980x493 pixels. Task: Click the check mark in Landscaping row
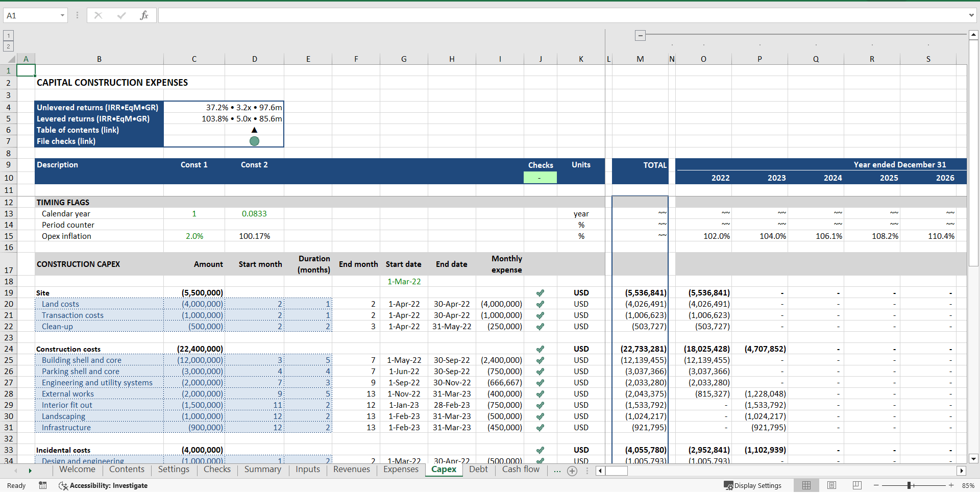click(540, 416)
